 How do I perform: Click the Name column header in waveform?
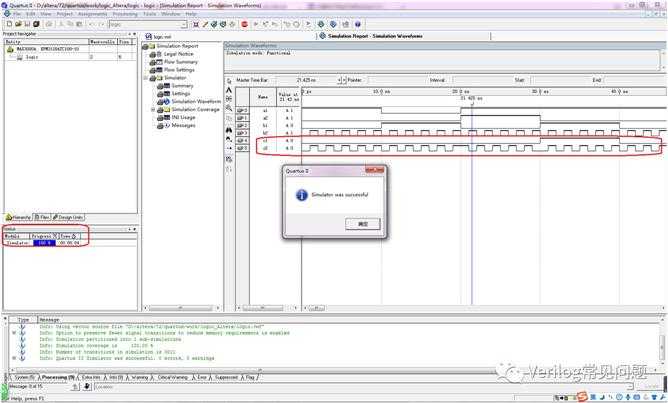pyautogui.click(x=263, y=97)
